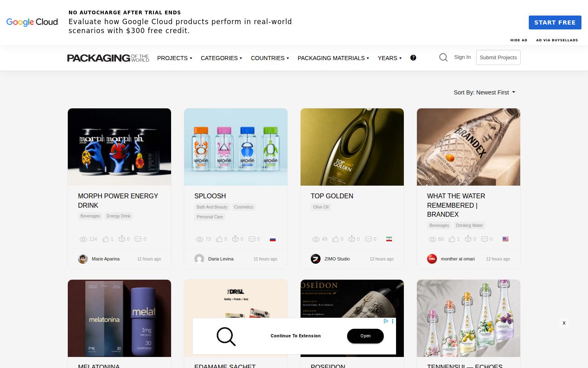Screen dimensions: 588x368
Task: Click views eye icon on Morph Power card
Action: [x=83, y=239]
